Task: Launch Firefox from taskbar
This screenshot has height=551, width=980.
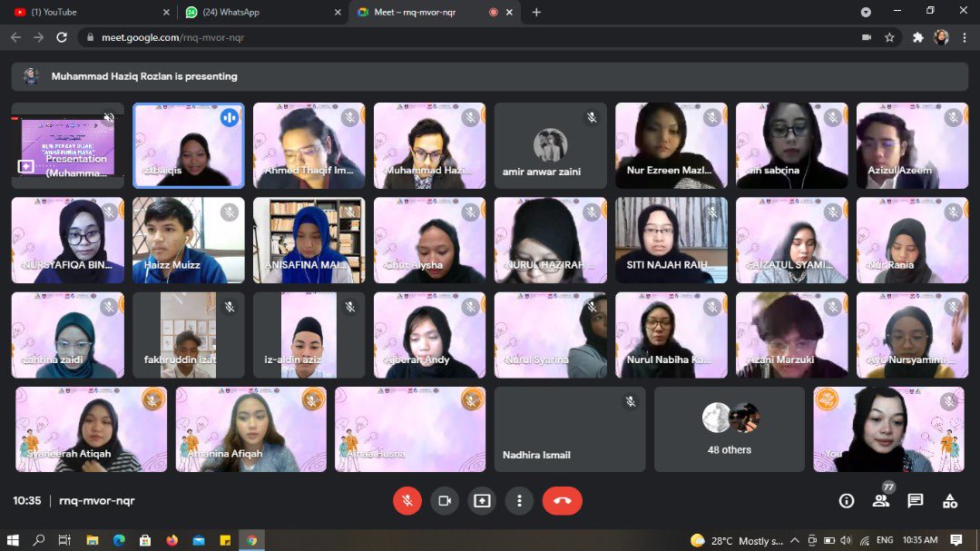Action: tap(171, 540)
